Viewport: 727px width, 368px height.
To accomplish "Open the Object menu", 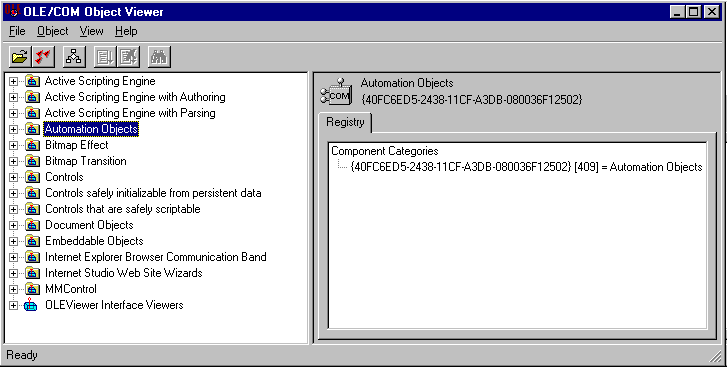I will pos(52,31).
